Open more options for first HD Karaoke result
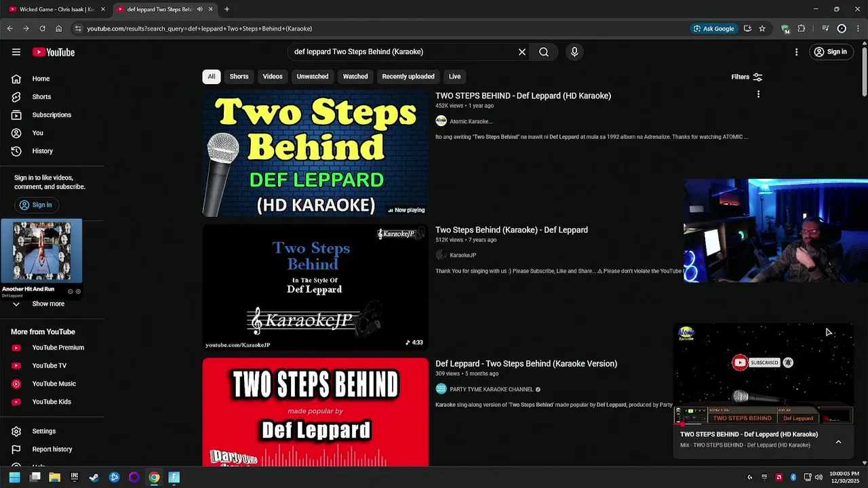This screenshot has height=488, width=868. point(758,95)
